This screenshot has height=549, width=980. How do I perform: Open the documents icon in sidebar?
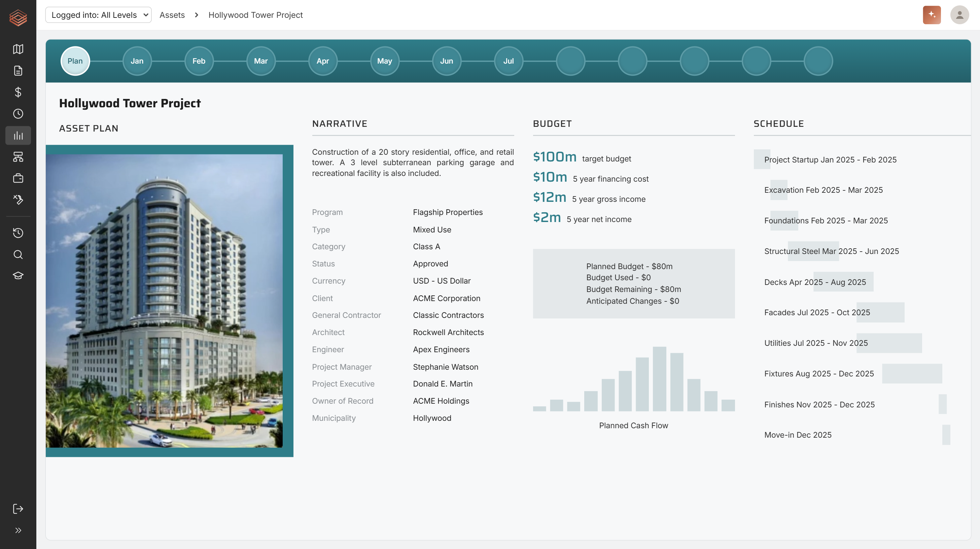[x=18, y=71]
